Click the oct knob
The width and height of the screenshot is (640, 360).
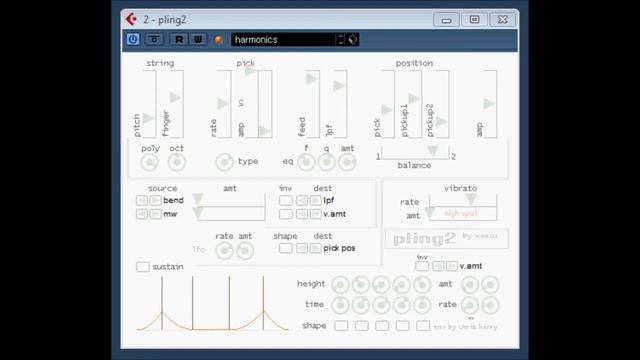177,162
